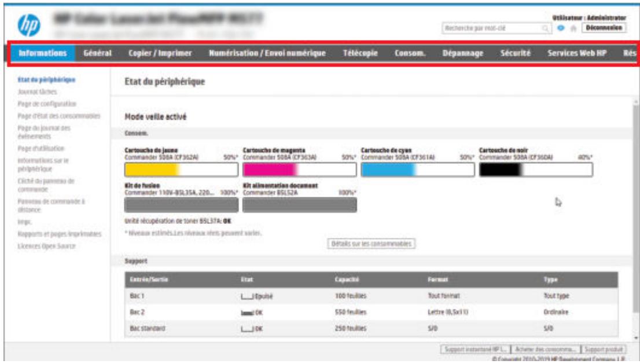Click the 250 feuilles capacity cell

point(351,329)
